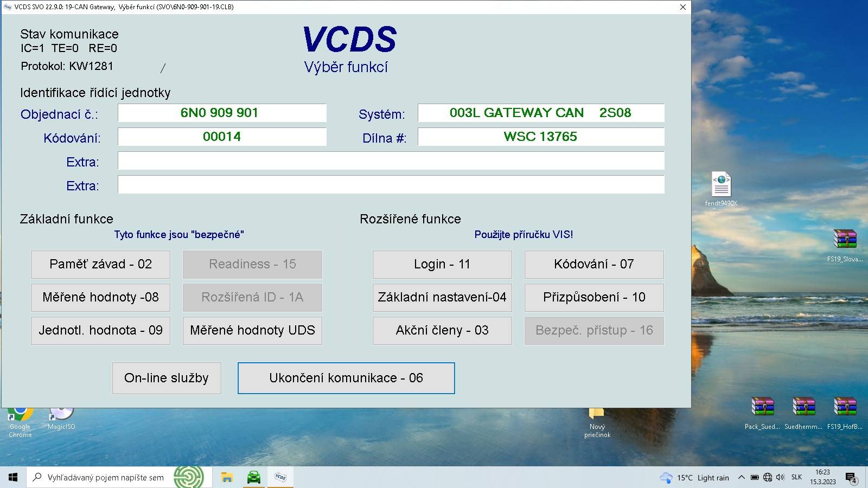
Task: Select the fendt9490X desktop file
Action: (721, 189)
